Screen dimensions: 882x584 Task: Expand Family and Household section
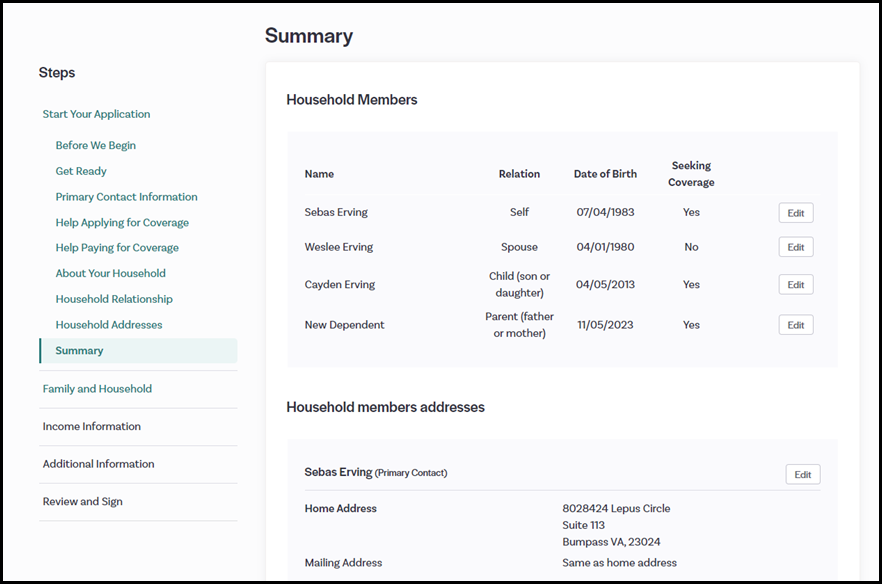coord(97,389)
